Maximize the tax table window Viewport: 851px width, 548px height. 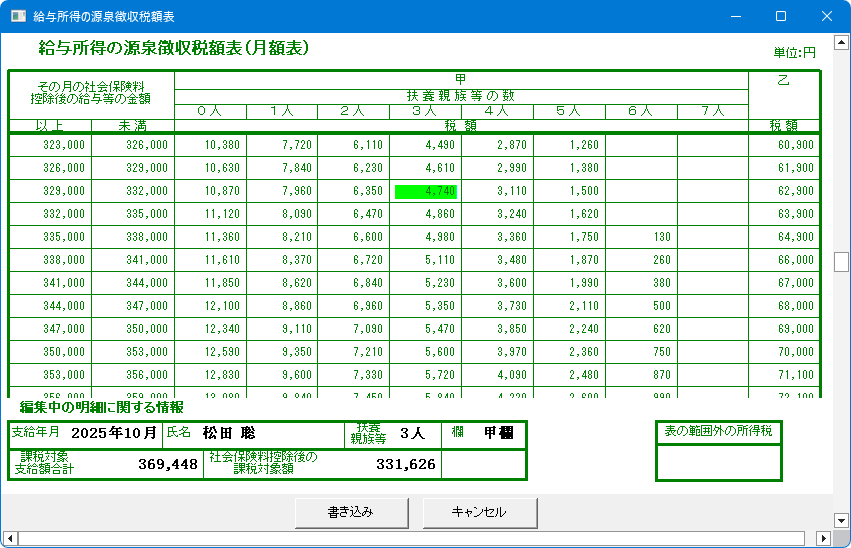point(781,16)
